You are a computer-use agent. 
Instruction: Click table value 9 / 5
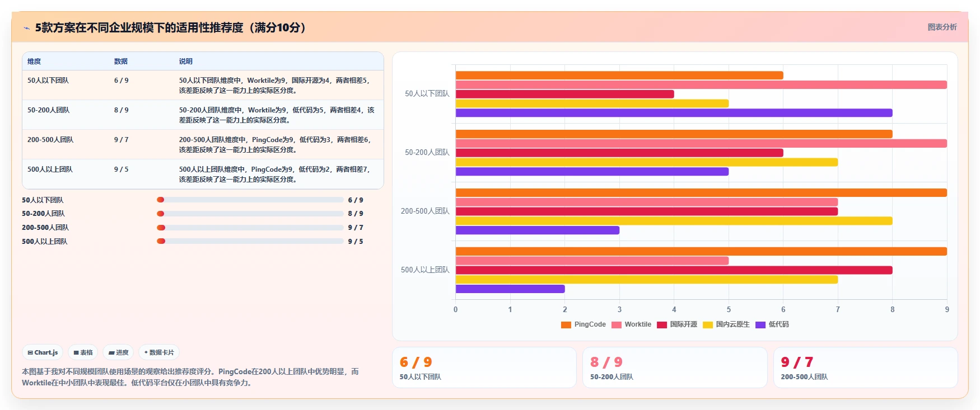[122, 169]
